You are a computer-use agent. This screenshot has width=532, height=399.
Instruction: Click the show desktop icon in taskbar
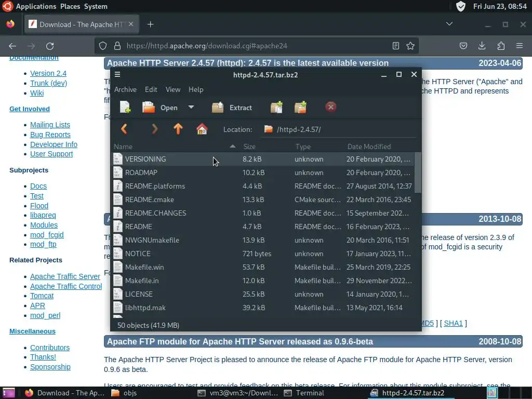(9, 393)
